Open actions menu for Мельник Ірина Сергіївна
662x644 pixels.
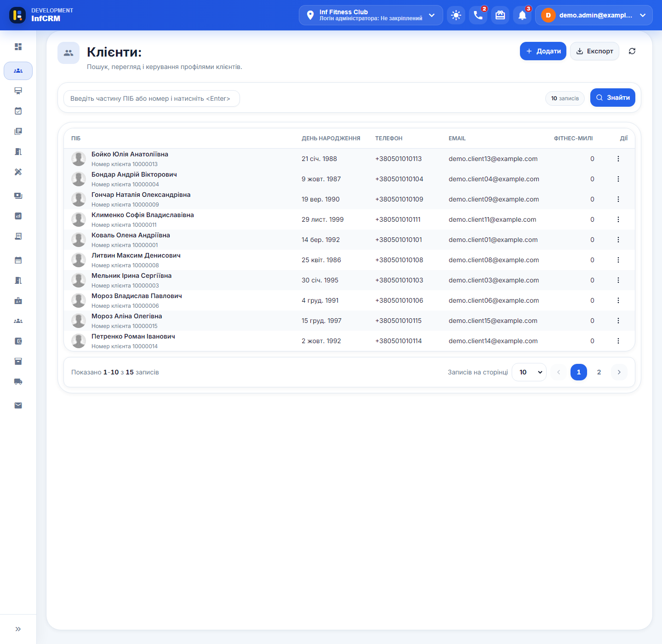pyautogui.click(x=618, y=280)
